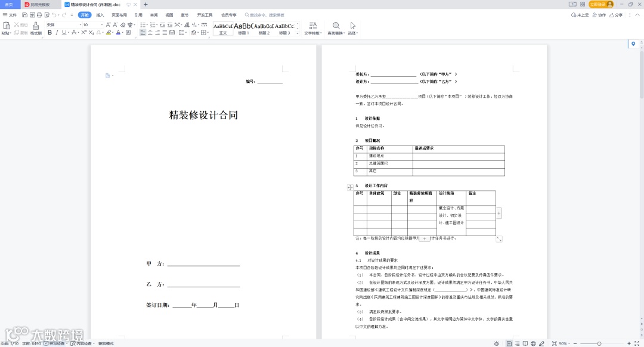Viewport: 644px width, 347px height.
Task: Open the Developer Tools tab
Action: [205, 15]
